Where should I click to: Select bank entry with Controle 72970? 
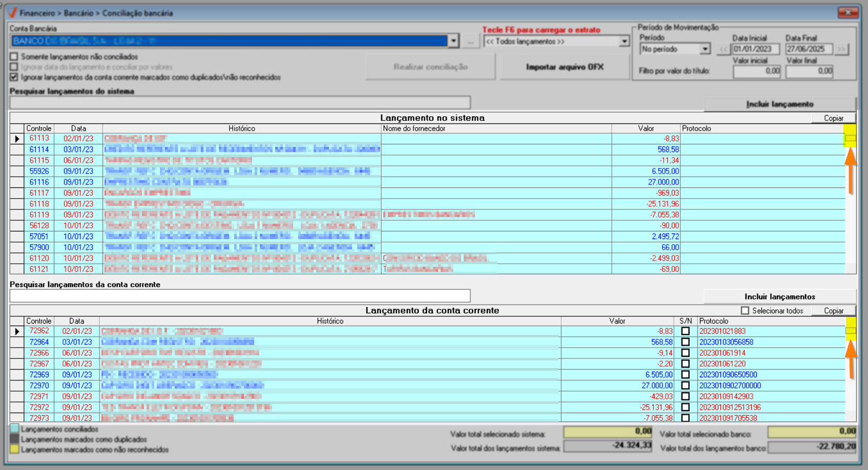pos(39,386)
